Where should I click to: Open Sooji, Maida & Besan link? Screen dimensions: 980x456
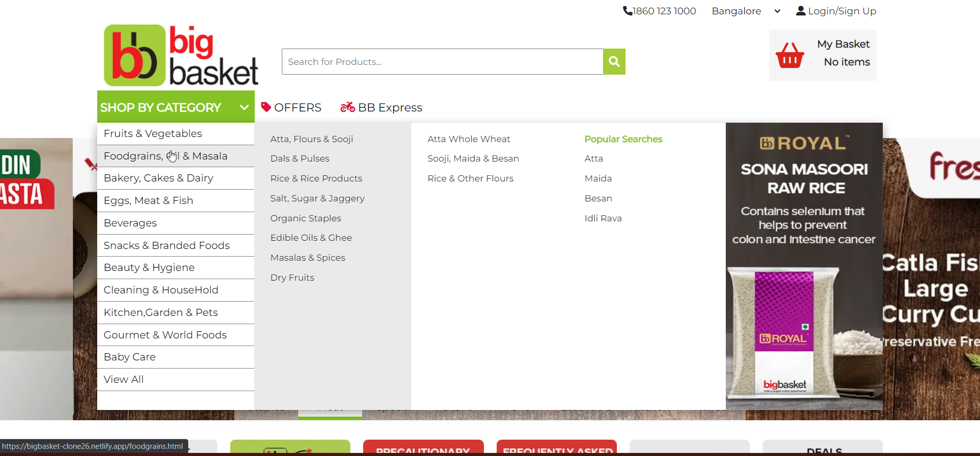[473, 158]
